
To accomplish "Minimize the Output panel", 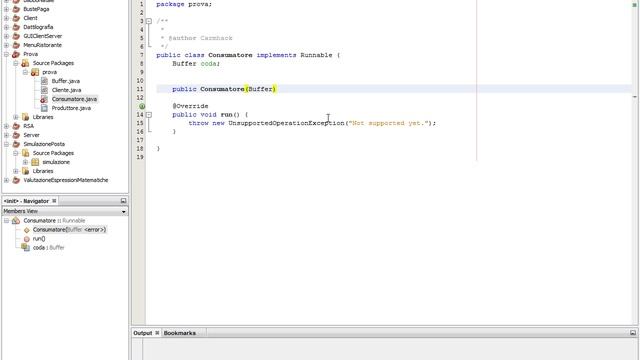I will click(633, 333).
